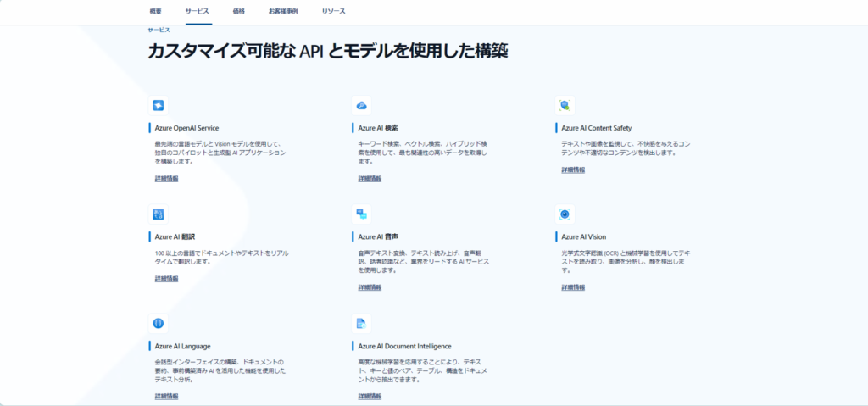This screenshot has height=406, width=868.
Task: Follow 詳細情報 link under Azure AI Vision
Action: [573, 287]
